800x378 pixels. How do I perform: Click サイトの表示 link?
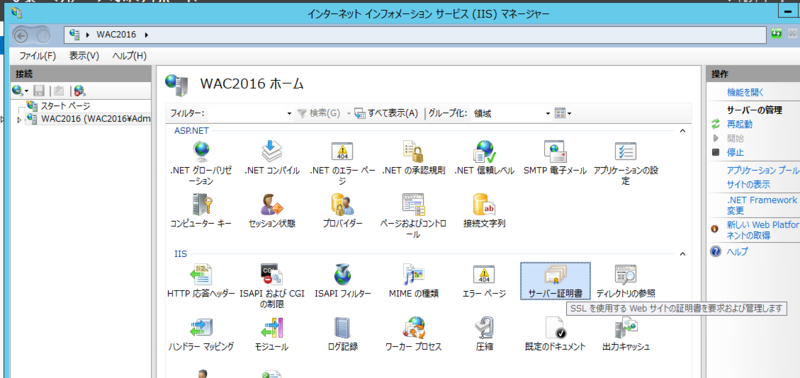pyautogui.click(x=748, y=185)
